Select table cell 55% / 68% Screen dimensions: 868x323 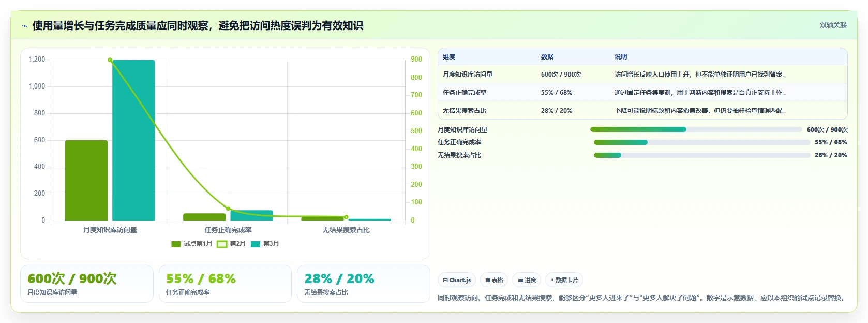(557, 93)
